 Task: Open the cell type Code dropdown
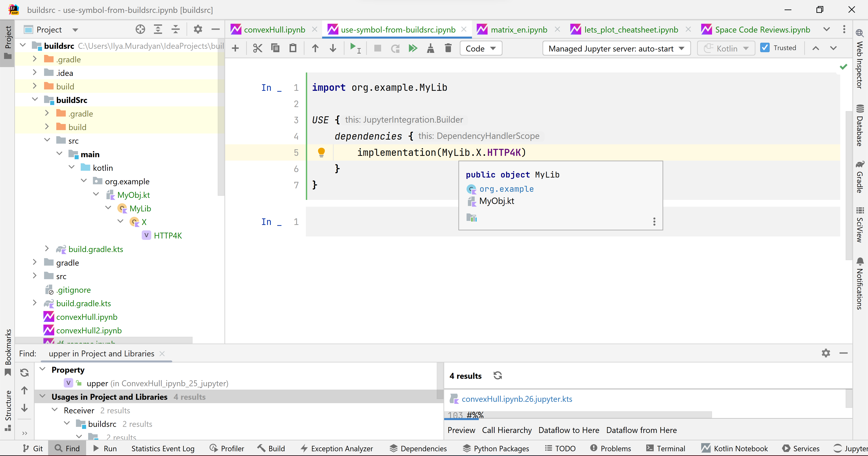point(481,49)
